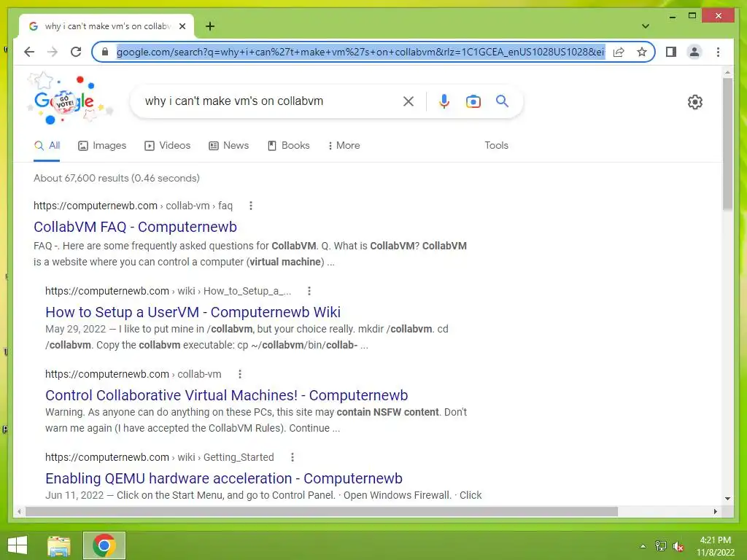The width and height of the screenshot is (747, 560).
Task: Open the Windows Start menu
Action: (18, 545)
